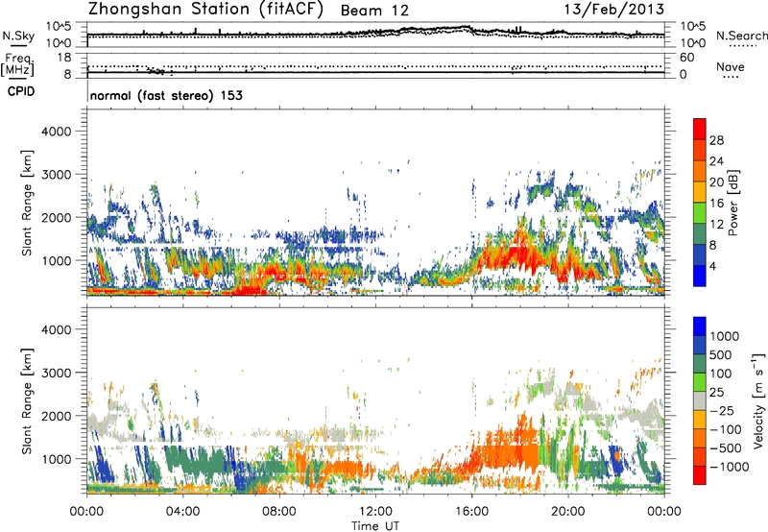
Task: Click the 'Time UT' axis label
Action: pos(375,526)
